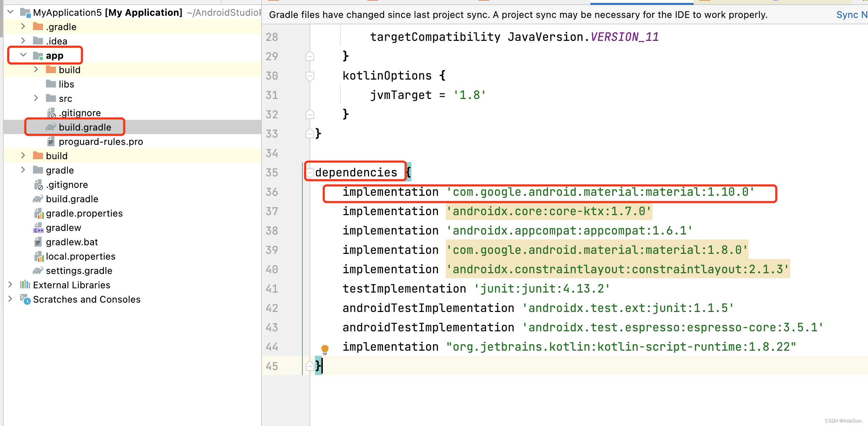Click the orange build folder icon under app

[51, 70]
